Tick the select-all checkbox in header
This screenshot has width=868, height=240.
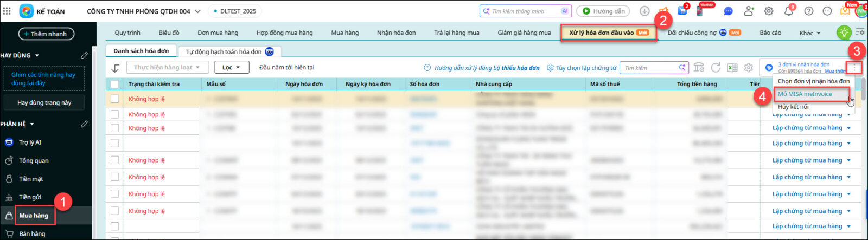[x=114, y=84]
